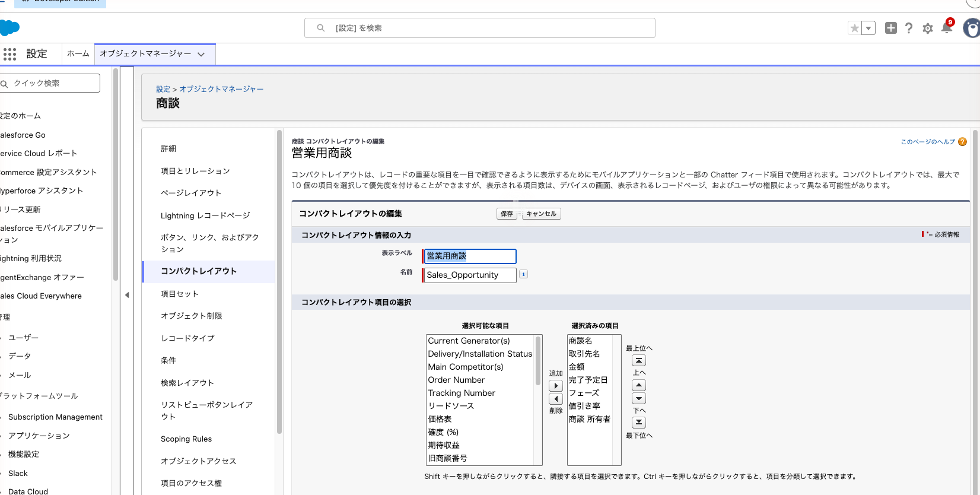Click the 表示ラベル input field

coord(469,256)
